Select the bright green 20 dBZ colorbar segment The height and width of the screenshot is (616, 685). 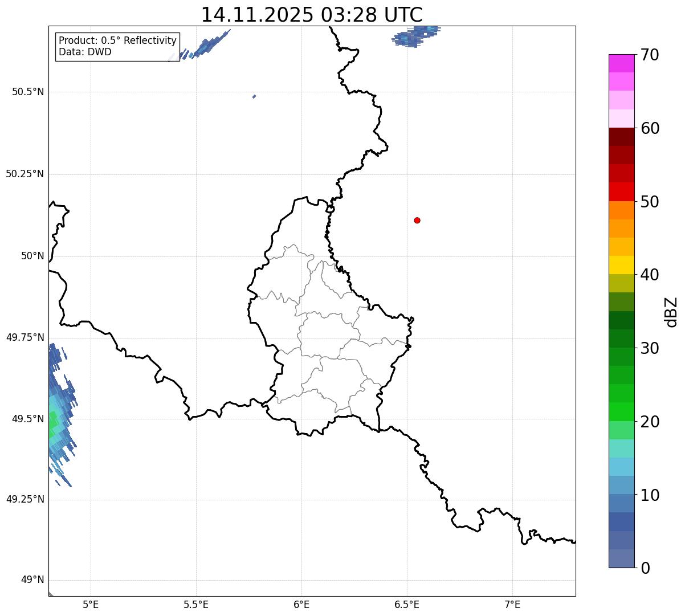click(x=621, y=411)
